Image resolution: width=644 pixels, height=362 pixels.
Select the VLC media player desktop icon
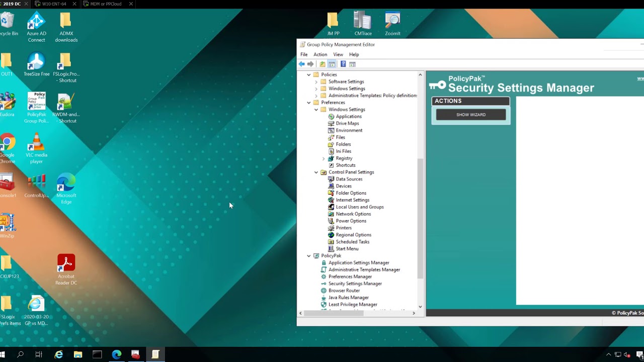[x=36, y=148]
